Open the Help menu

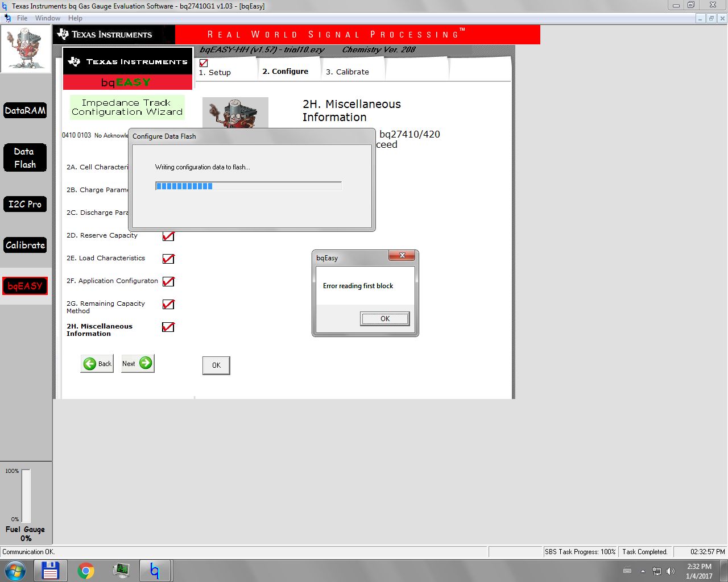(75, 18)
